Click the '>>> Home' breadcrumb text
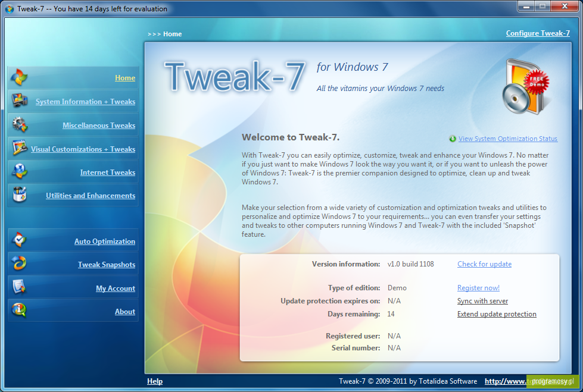The width and height of the screenshot is (583, 392). [x=165, y=34]
